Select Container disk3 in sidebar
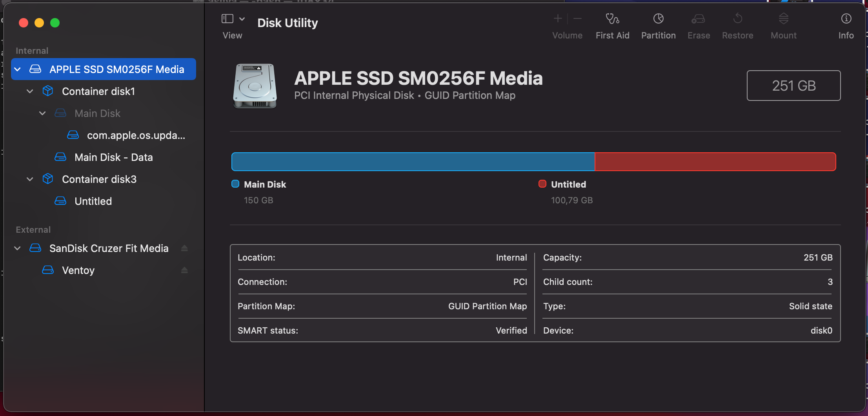The image size is (868, 416). tap(99, 179)
